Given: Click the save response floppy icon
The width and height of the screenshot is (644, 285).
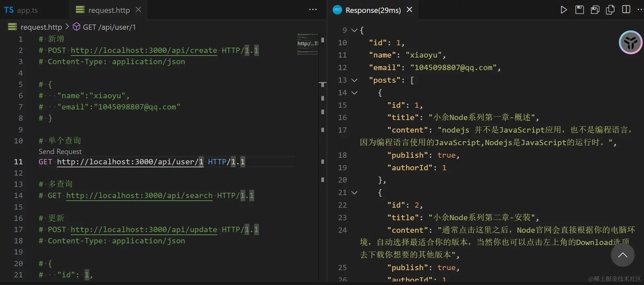Looking at the screenshot, I should tap(580, 10).
